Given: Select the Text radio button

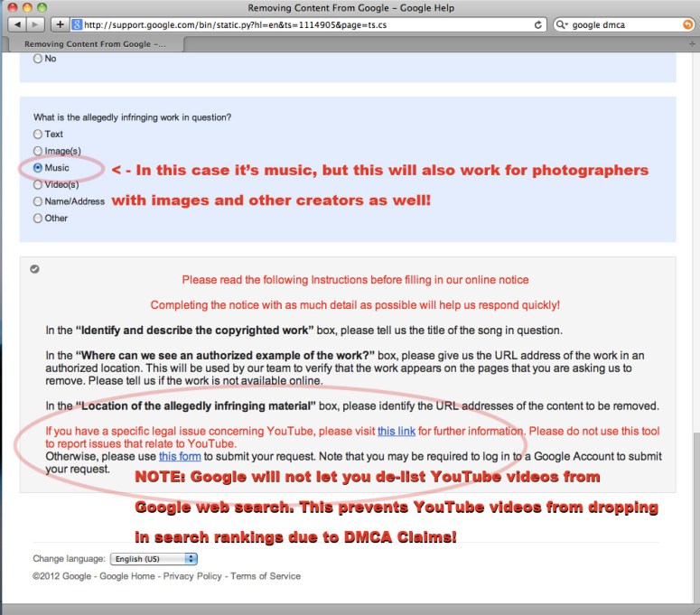Looking at the screenshot, I should point(38,135).
